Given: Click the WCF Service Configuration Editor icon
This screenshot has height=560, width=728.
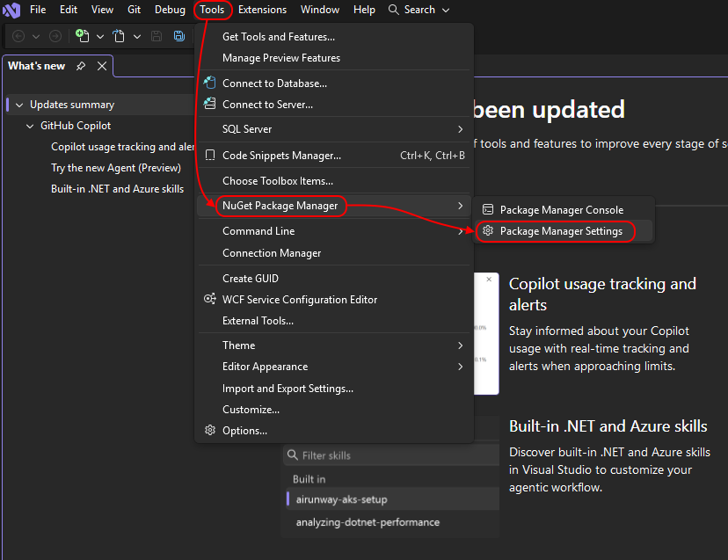Looking at the screenshot, I should pyautogui.click(x=210, y=299).
